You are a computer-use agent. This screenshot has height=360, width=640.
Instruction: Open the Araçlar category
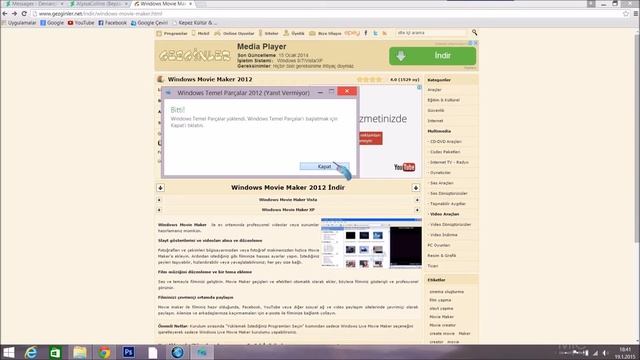(434, 89)
